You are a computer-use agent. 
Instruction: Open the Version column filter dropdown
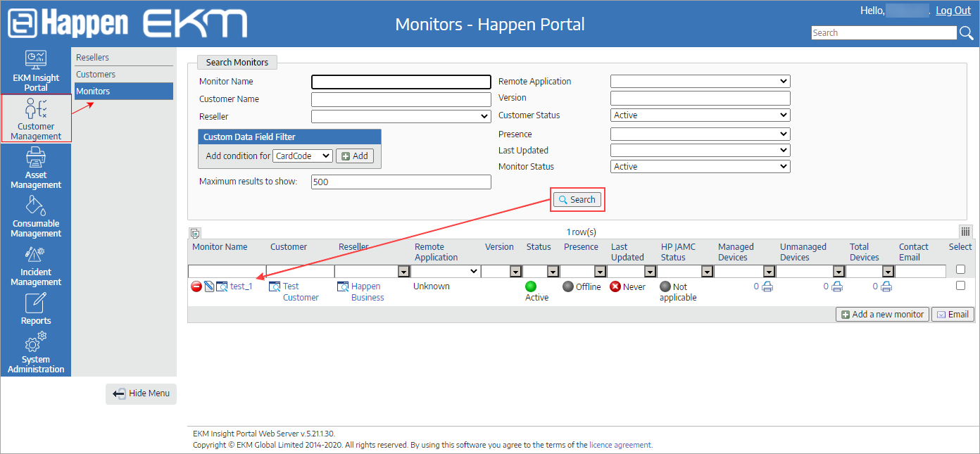tap(515, 272)
